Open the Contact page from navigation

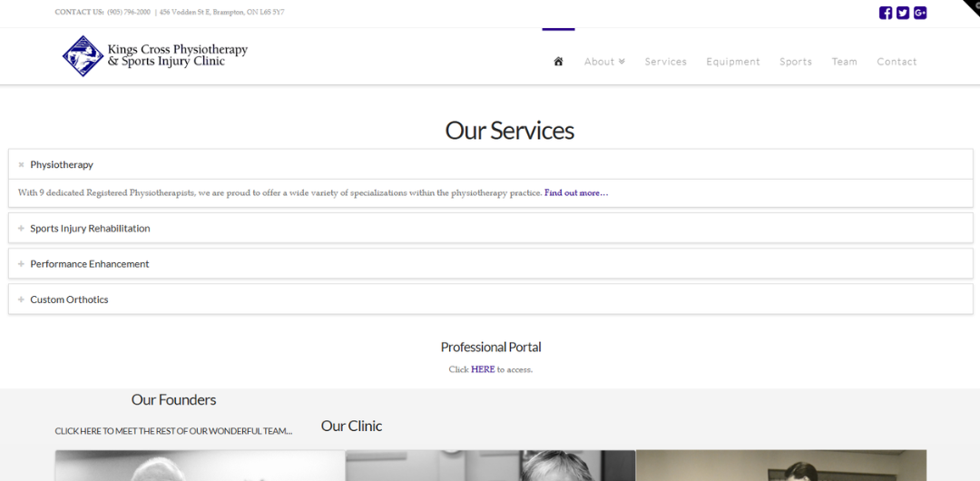[x=897, y=62]
